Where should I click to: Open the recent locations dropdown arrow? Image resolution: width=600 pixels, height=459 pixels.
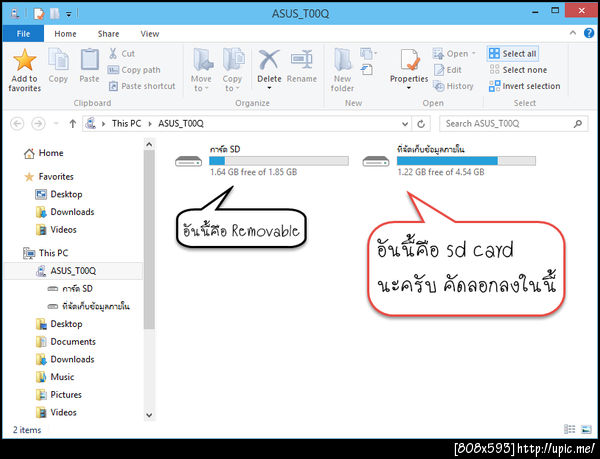point(56,124)
